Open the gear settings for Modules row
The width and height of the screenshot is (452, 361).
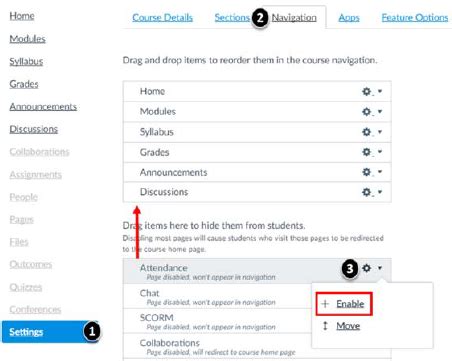click(367, 112)
